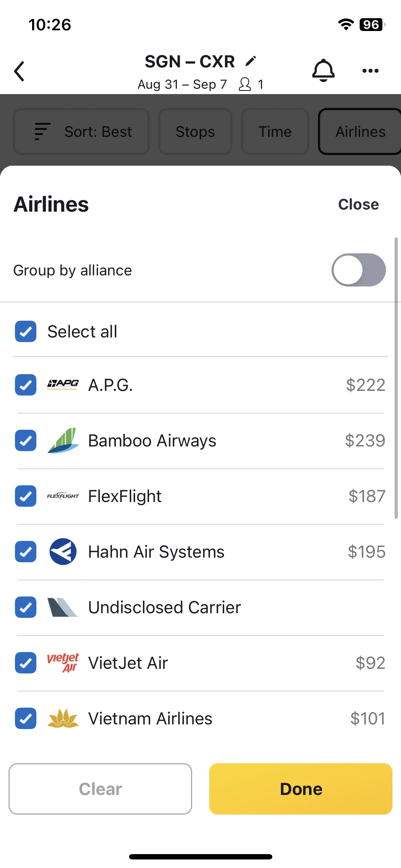Close the Airlines panel
Image resolution: width=401 pixels, height=868 pixels.
(359, 205)
